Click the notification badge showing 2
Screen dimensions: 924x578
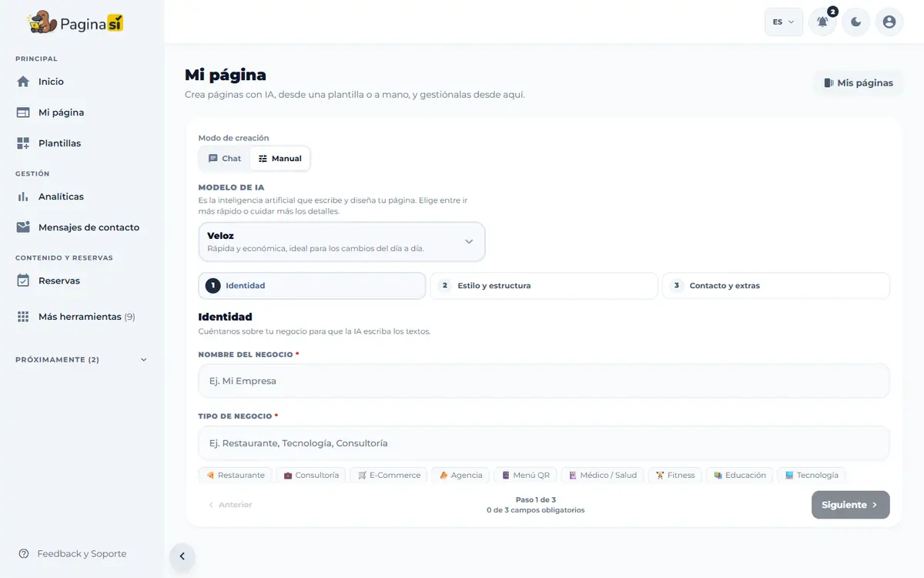pos(832,12)
